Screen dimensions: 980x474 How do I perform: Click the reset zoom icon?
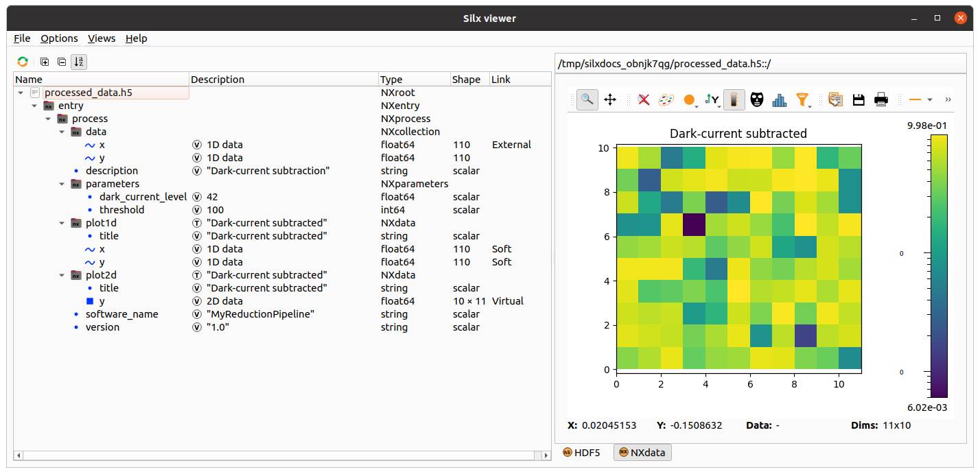[x=644, y=100]
